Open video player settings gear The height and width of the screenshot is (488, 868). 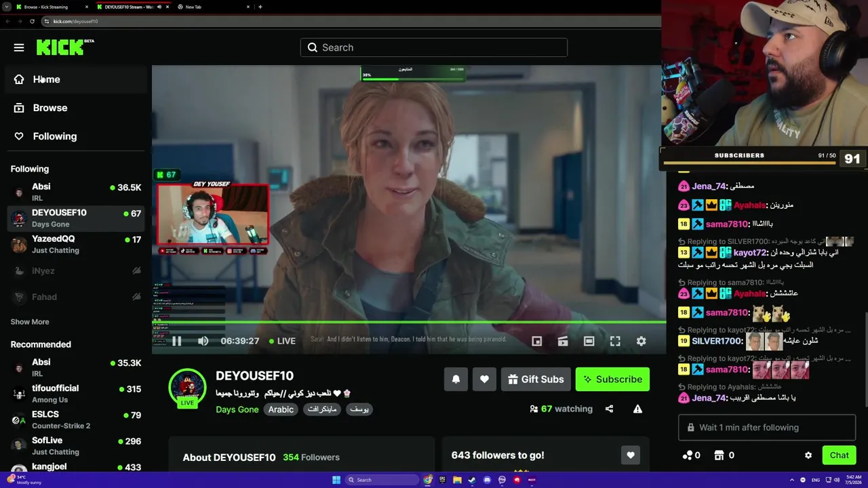[641, 341]
